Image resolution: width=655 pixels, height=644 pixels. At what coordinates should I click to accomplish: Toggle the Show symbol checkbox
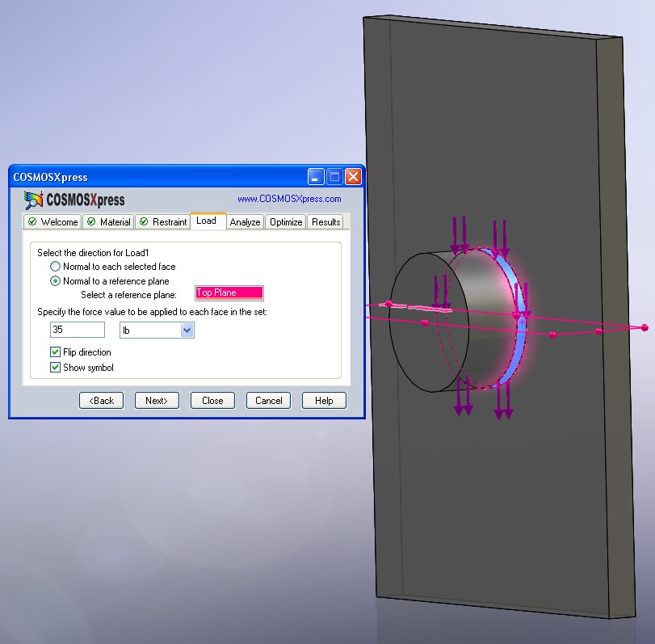(x=55, y=368)
